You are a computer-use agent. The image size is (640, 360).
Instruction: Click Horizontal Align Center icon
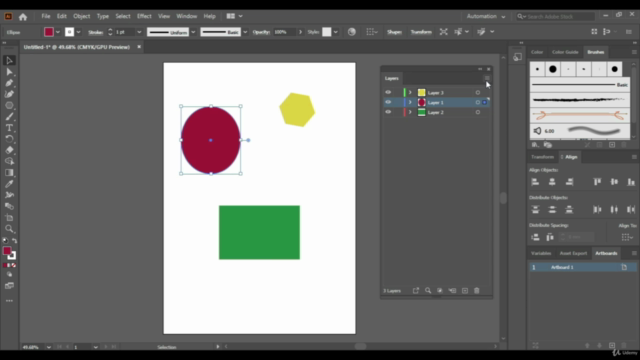[552, 182]
